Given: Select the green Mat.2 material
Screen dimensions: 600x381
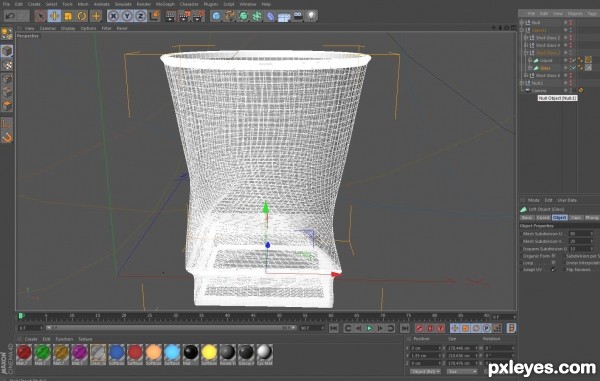Looking at the screenshot, I should (42, 354).
